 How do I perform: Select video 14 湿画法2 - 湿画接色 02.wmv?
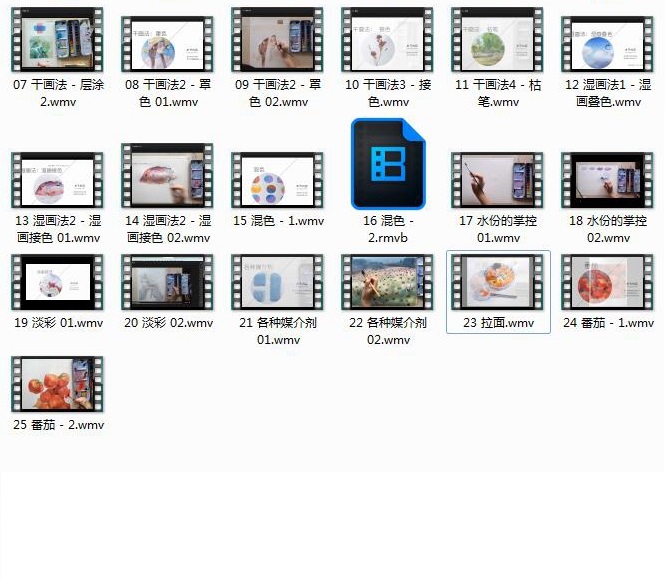tap(167, 180)
